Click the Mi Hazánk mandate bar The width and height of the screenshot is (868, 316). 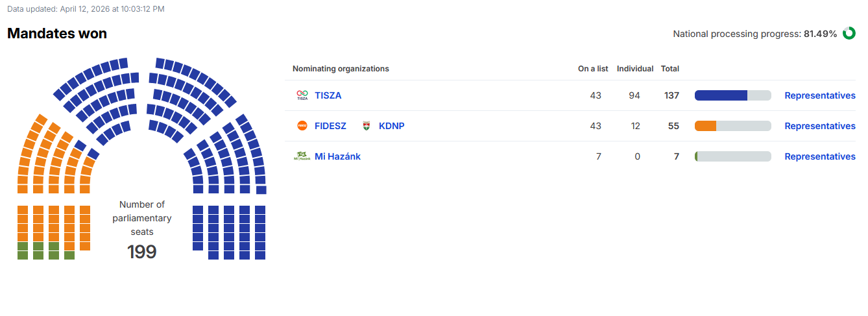(x=733, y=156)
